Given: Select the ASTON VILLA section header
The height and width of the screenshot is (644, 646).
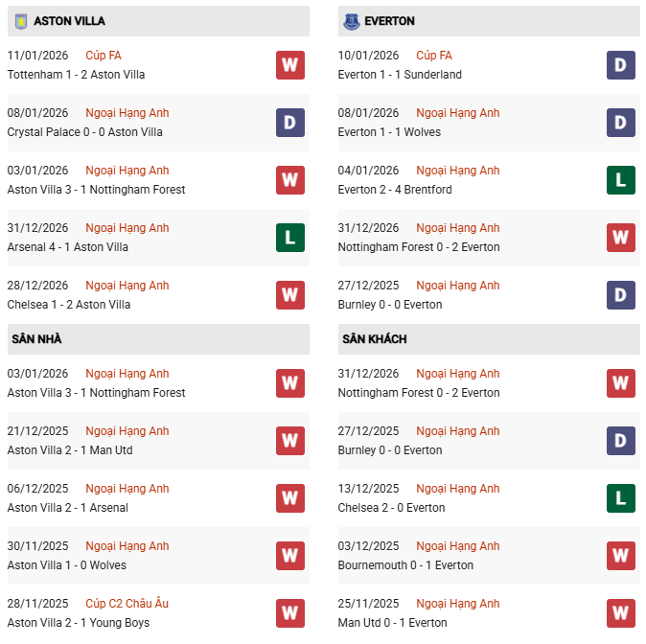Looking at the screenshot, I should [x=69, y=21].
